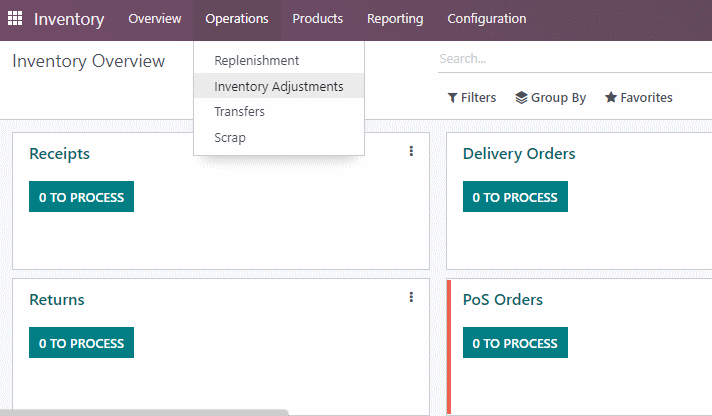
Task: Open Receipts card kebab menu
Action: pos(411,151)
